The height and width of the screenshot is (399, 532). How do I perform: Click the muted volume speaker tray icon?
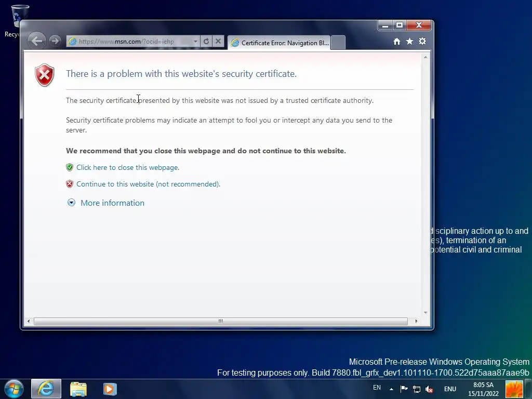pyautogui.click(x=429, y=389)
